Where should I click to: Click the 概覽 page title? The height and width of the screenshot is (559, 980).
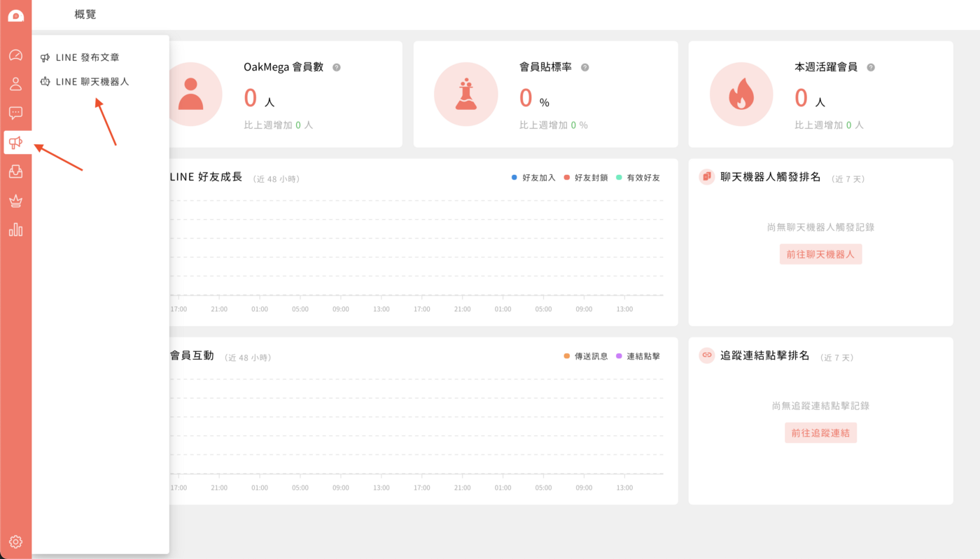pos(85,14)
